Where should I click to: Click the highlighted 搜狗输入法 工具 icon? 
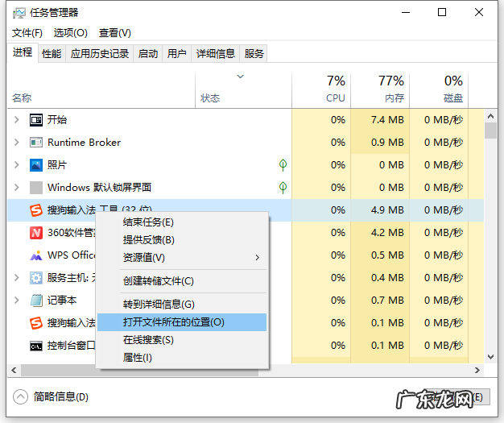click(36, 210)
